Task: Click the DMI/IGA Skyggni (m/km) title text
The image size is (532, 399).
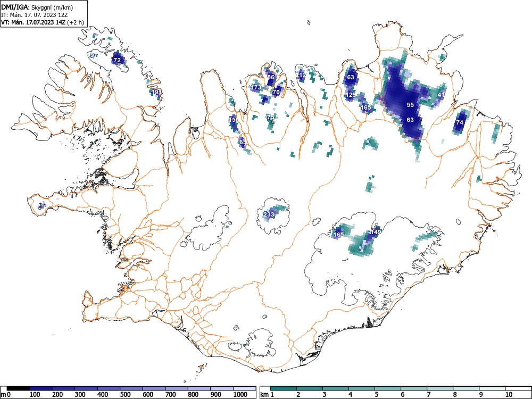Action: (37, 7)
